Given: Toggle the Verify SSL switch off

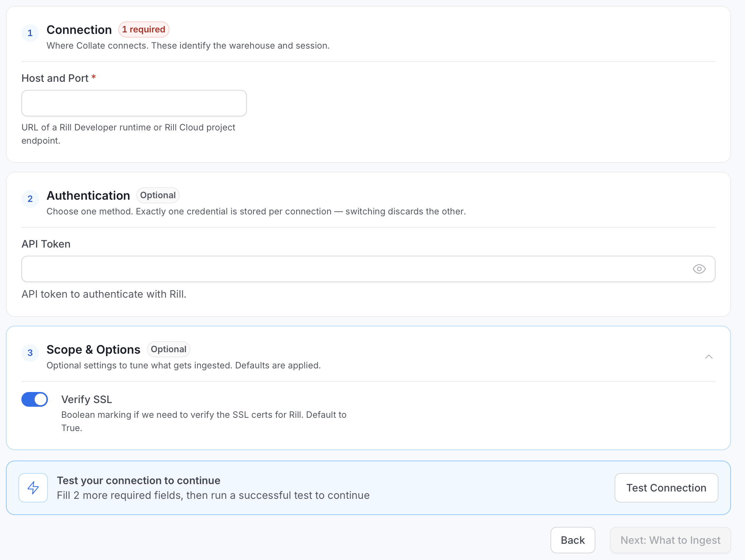Looking at the screenshot, I should tap(35, 399).
